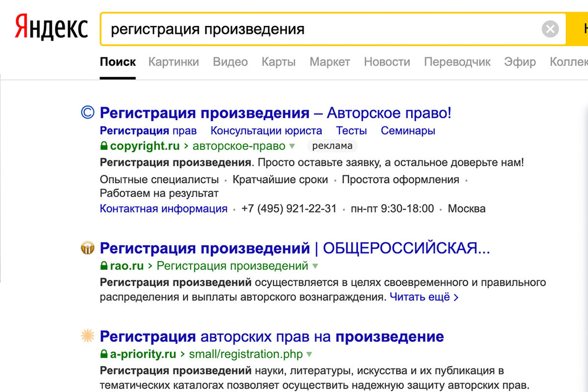Screen dimensions: 588x392
Task: Open the dropdown arrow after Регистрация произведений breadcrumb
Action: (315, 266)
